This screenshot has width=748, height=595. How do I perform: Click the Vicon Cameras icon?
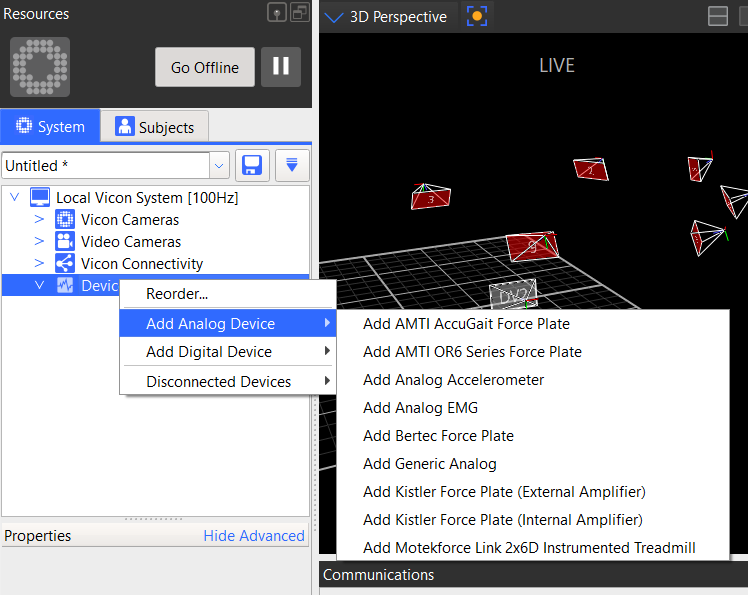coord(65,219)
